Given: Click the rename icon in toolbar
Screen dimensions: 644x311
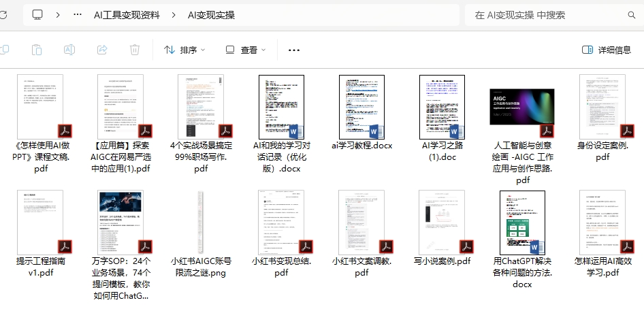Looking at the screenshot, I should pos(69,50).
